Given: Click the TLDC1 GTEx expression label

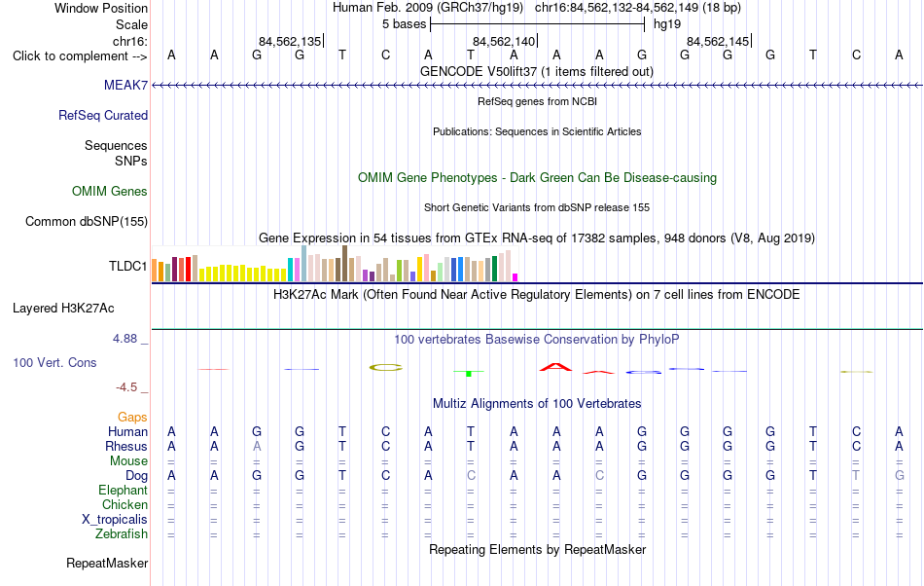Looking at the screenshot, I should [x=127, y=266].
